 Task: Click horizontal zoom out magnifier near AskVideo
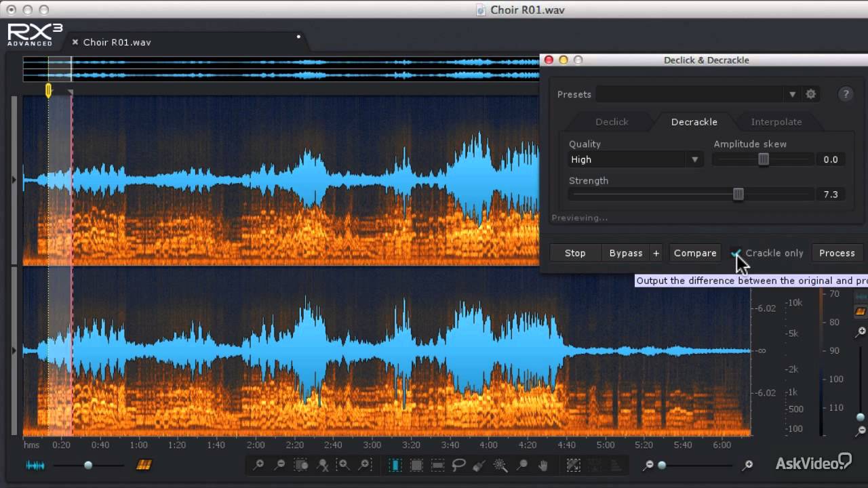click(x=649, y=465)
